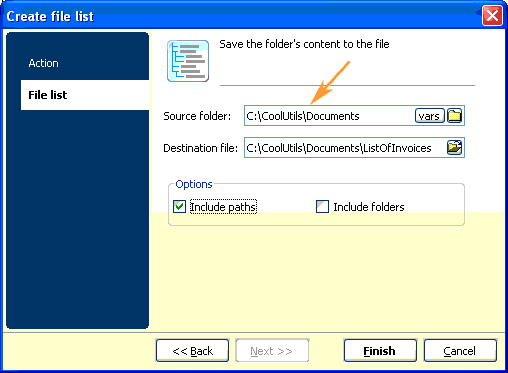The image size is (508, 373).
Task: Click the Include folders label text
Action: (x=369, y=207)
